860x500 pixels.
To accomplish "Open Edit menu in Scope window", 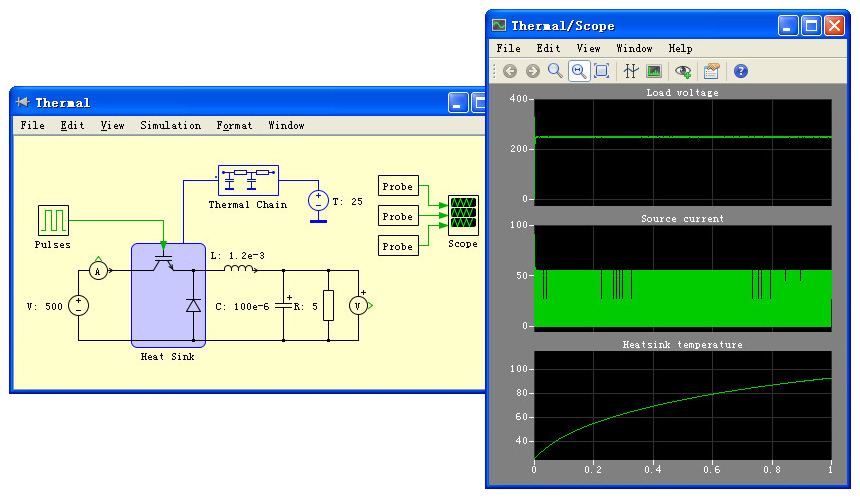I will pyautogui.click(x=548, y=48).
